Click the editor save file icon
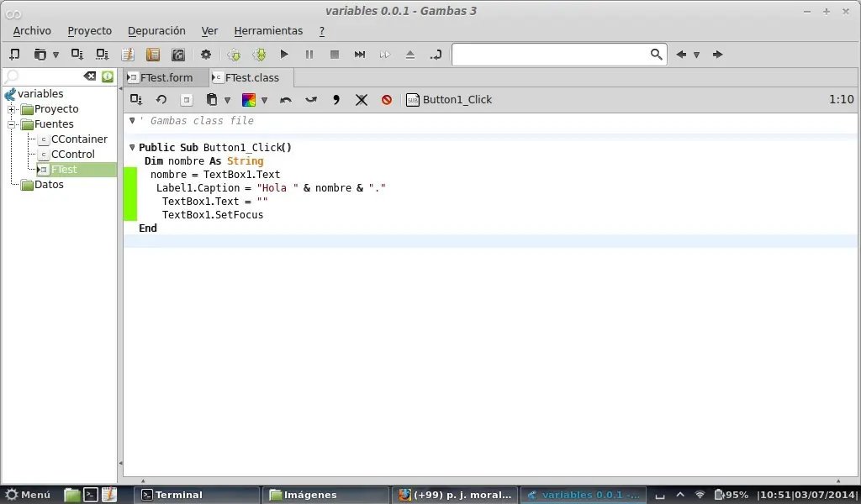This screenshot has height=504, width=861. (x=136, y=100)
